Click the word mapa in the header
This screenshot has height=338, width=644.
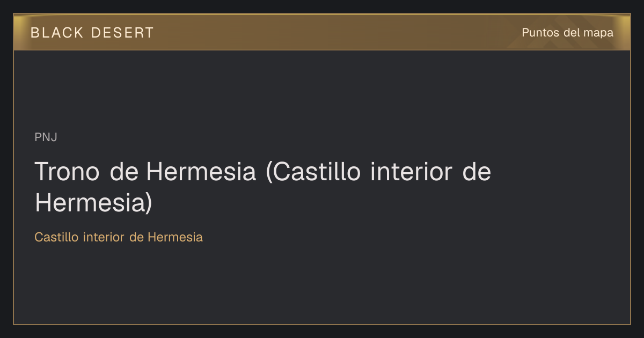[x=599, y=33]
